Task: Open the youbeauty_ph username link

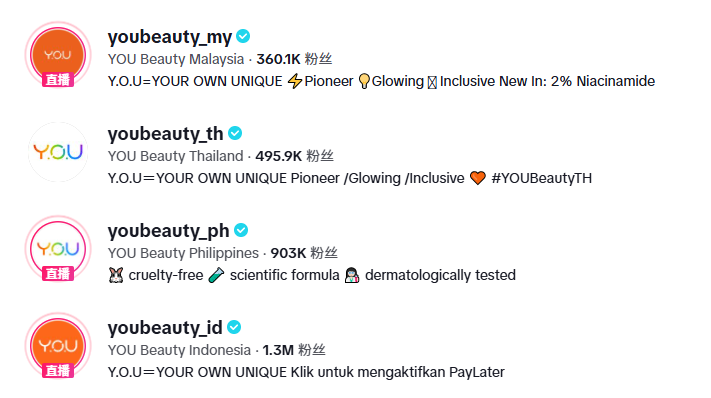Action: point(168,231)
